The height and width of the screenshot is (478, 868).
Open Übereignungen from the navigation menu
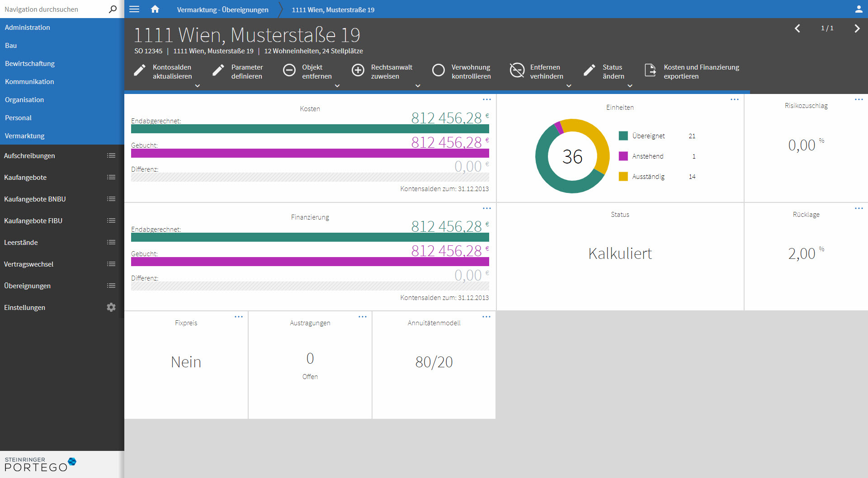click(x=27, y=286)
